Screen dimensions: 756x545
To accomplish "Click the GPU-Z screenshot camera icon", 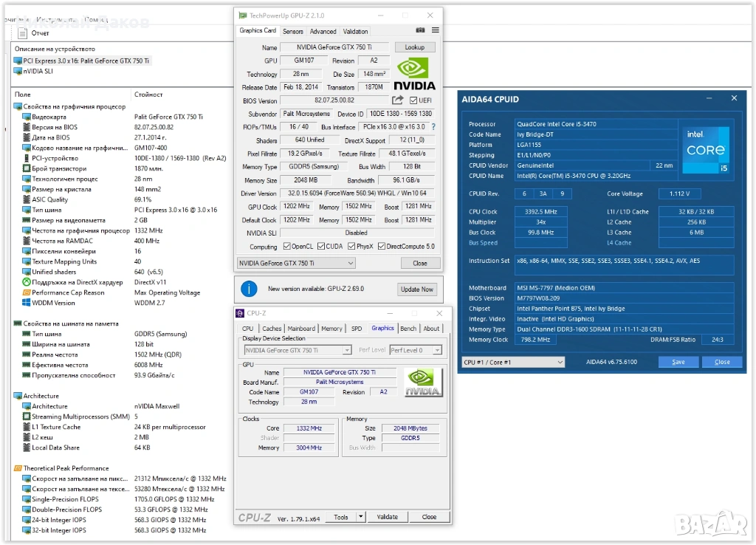I will coord(420,31).
